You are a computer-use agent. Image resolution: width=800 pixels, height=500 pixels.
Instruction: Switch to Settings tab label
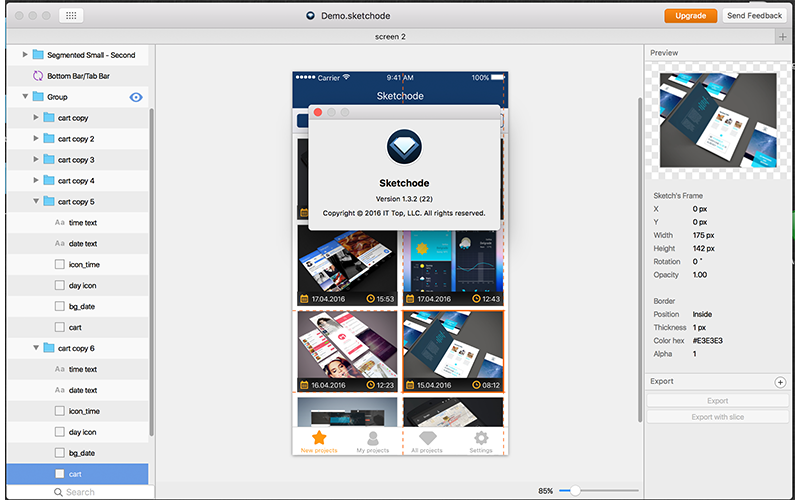[x=481, y=451]
